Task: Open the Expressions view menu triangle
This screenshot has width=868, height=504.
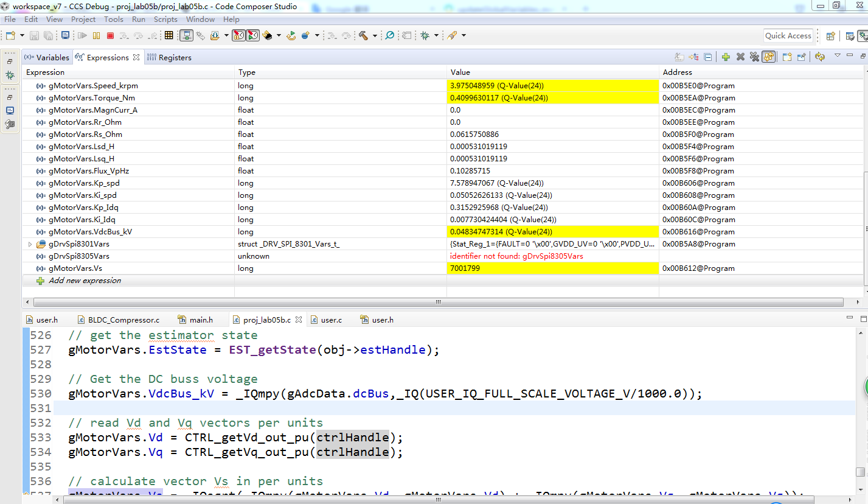Action: (837, 56)
